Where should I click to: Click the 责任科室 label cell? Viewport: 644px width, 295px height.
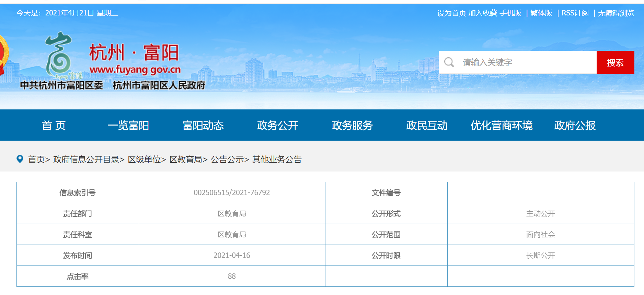point(78,235)
